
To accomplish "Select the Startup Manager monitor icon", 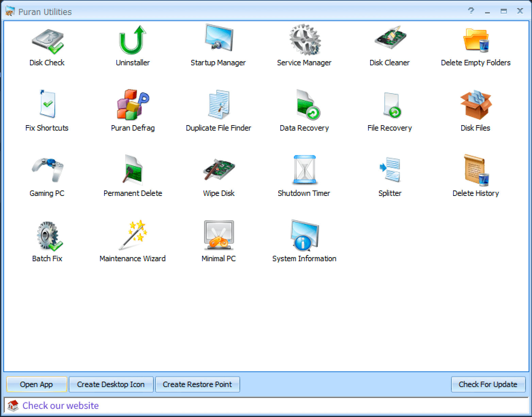I will (218, 38).
